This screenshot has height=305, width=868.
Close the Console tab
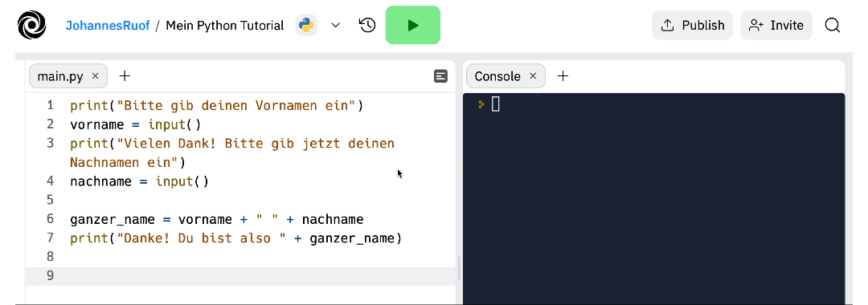point(533,76)
